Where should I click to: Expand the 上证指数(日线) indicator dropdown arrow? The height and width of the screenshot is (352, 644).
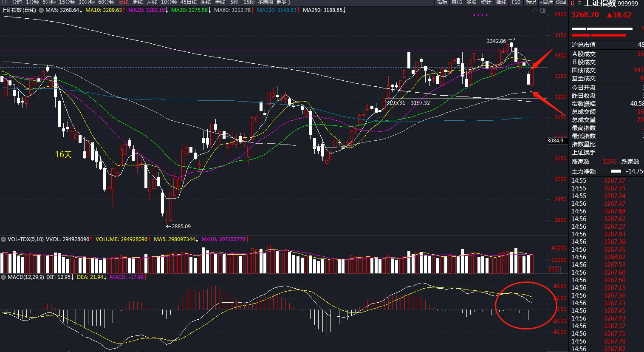point(41,10)
